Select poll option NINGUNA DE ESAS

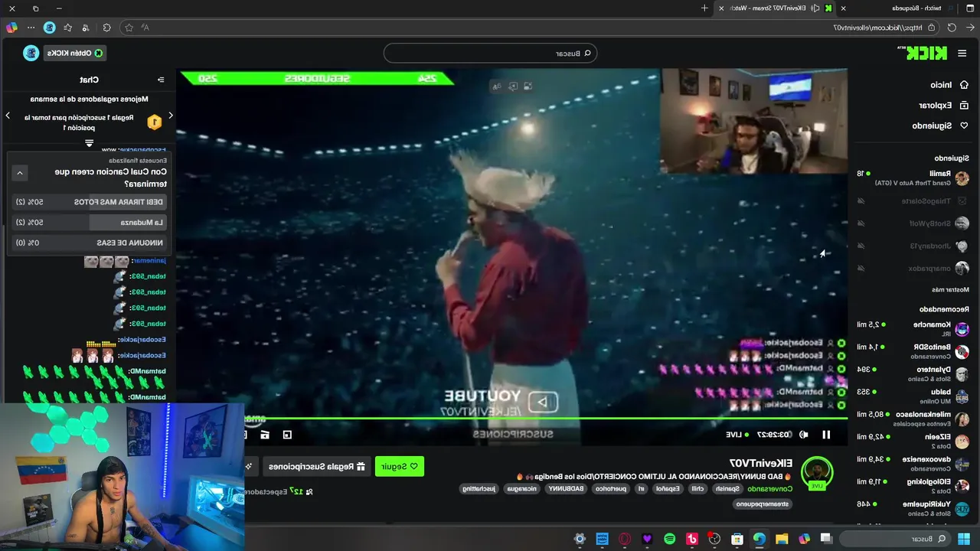(90, 243)
